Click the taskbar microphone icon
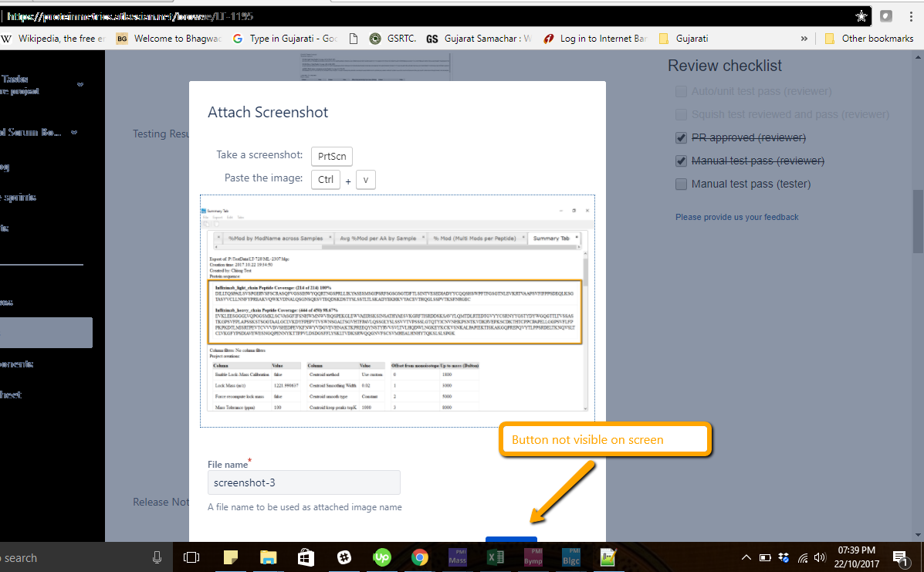This screenshot has width=924, height=572. [x=157, y=557]
